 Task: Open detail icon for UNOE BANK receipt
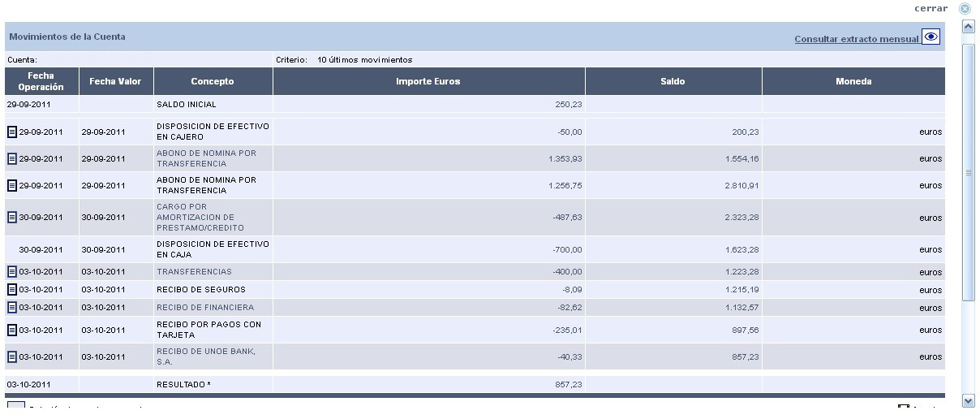pyautogui.click(x=11, y=356)
